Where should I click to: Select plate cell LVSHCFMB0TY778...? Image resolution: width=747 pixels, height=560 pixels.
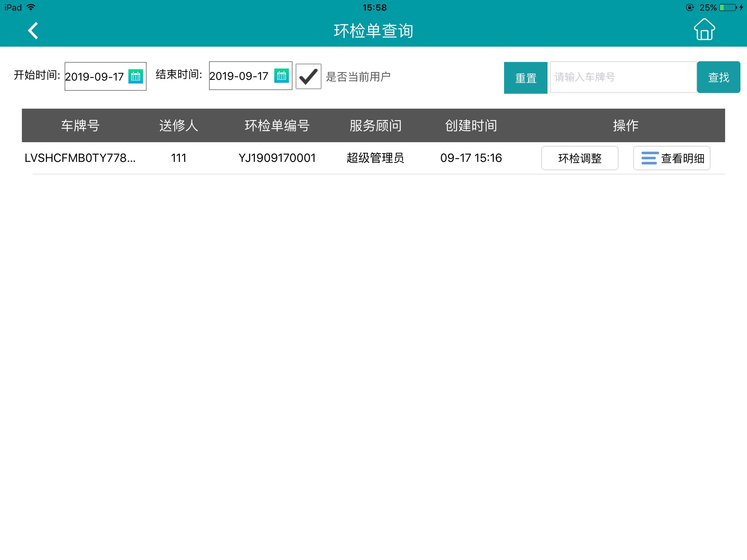point(80,158)
